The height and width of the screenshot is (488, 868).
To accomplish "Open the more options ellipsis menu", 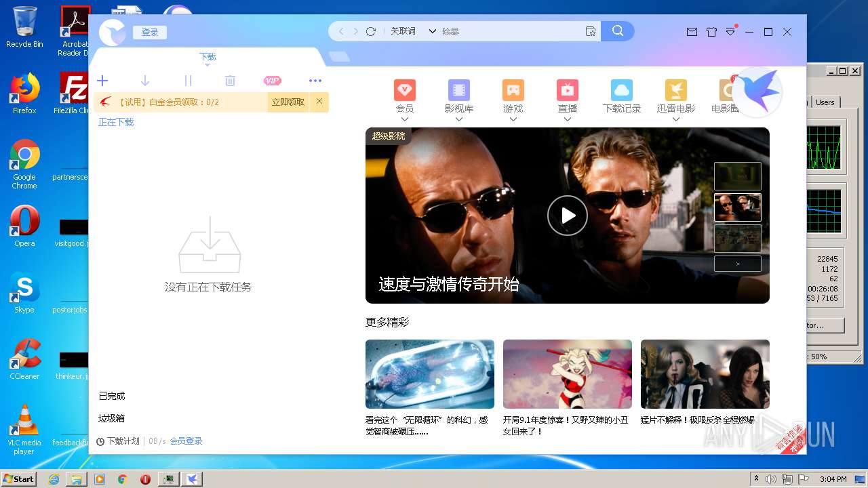I will click(x=315, y=81).
